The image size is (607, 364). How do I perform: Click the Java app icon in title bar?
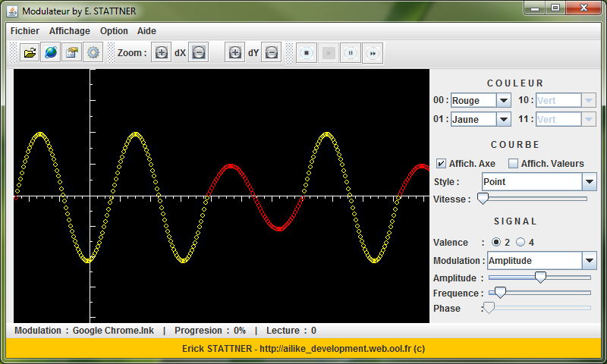[12, 11]
